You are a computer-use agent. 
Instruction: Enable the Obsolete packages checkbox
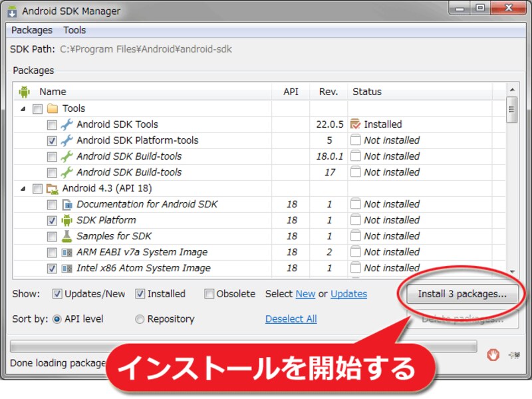(209, 293)
